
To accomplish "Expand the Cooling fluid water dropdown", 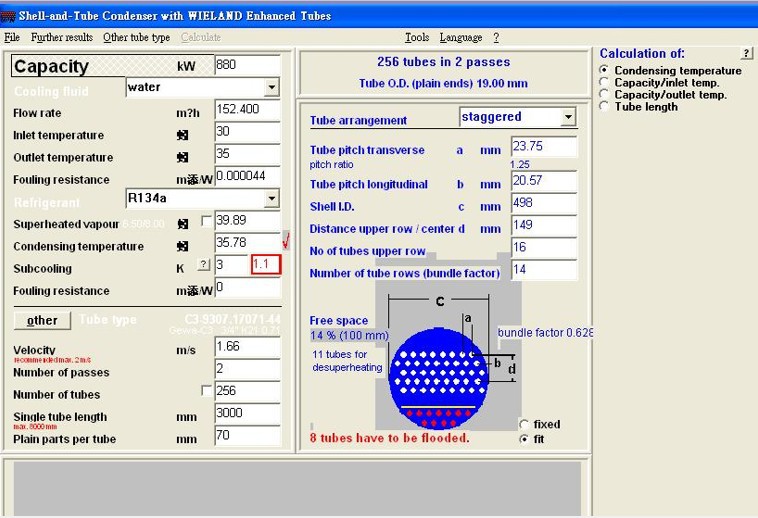I will 272,87.
